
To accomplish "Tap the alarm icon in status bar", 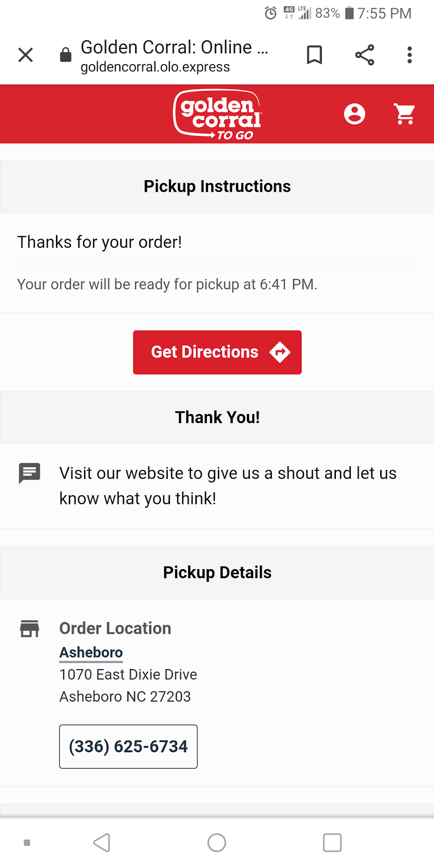I will pos(270,13).
